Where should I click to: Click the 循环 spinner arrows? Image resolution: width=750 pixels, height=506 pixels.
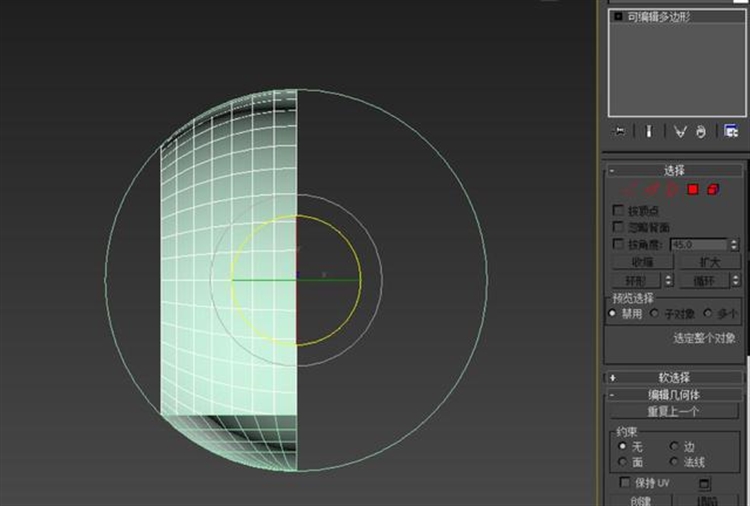pyautogui.click(x=736, y=280)
